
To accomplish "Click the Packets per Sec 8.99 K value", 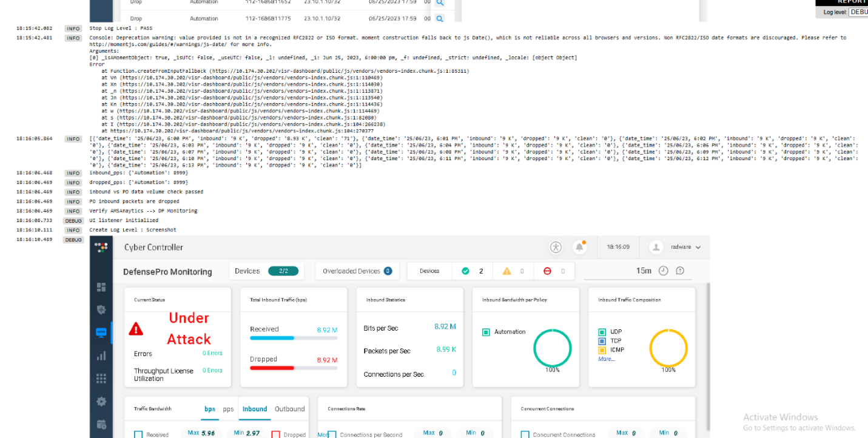I will click(x=446, y=349).
